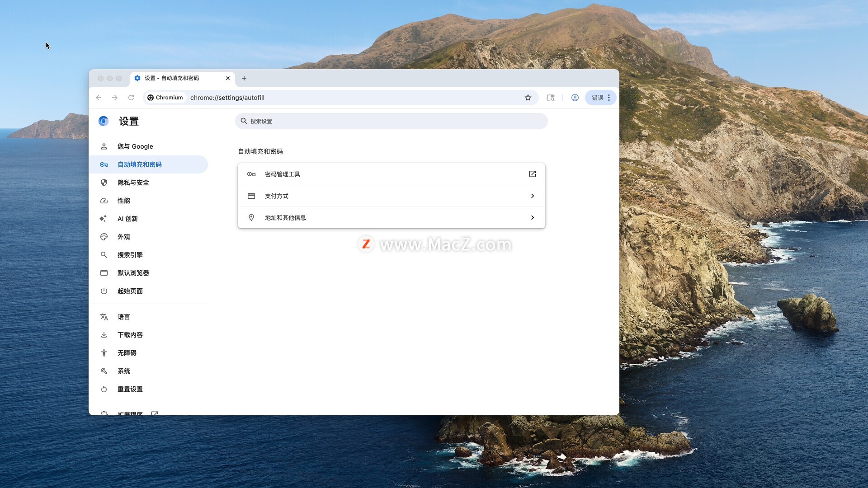The width and height of the screenshot is (868, 488).
Task: Click the person icon next to 您与 Google
Action: (x=104, y=146)
